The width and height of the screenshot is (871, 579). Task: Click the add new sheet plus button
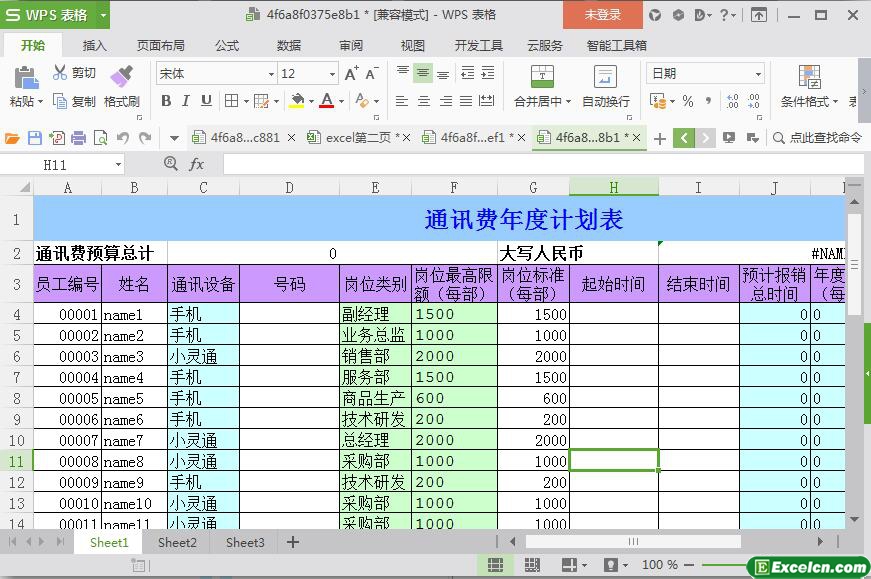pos(293,542)
